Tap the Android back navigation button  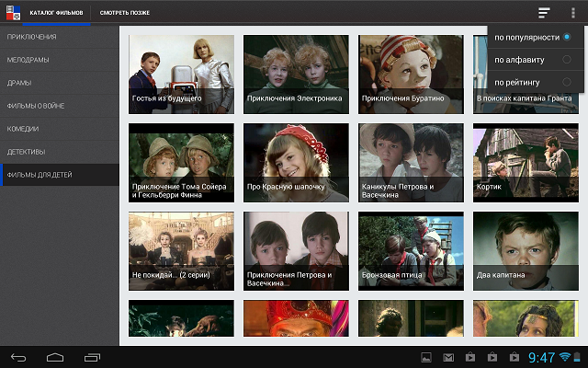point(18,358)
